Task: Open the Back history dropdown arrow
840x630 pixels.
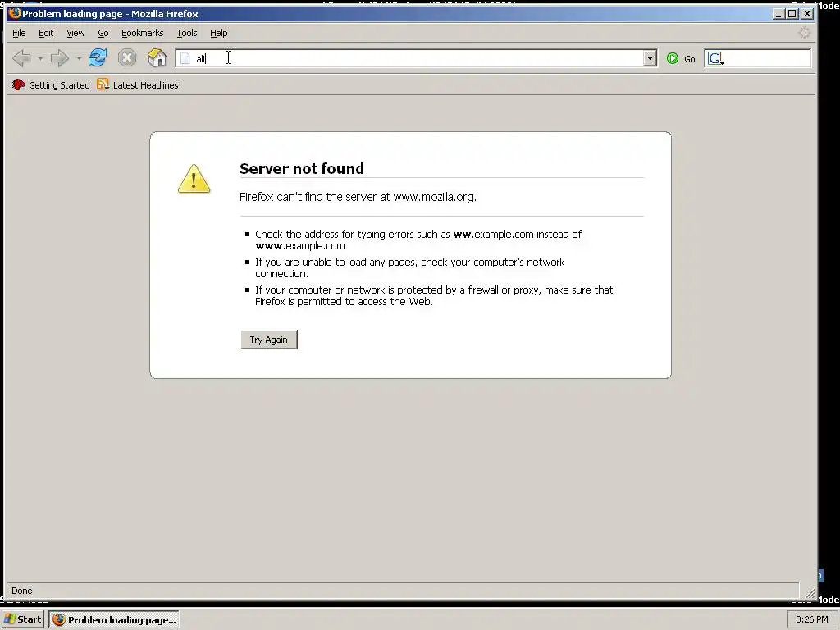Action: tap(40, 58)
